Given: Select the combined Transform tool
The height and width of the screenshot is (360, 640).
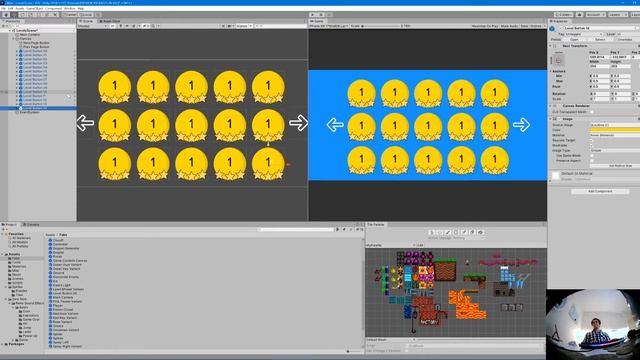Looking at the screenshot, I should 47,15.
